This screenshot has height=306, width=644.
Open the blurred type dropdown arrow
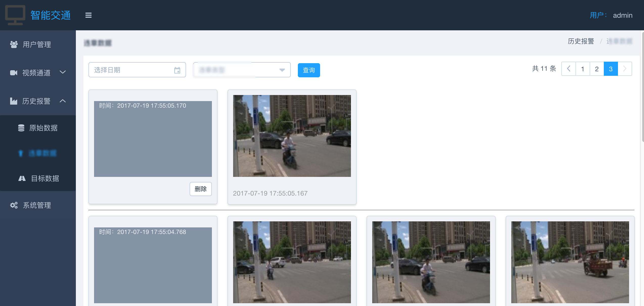coord(282,70)
